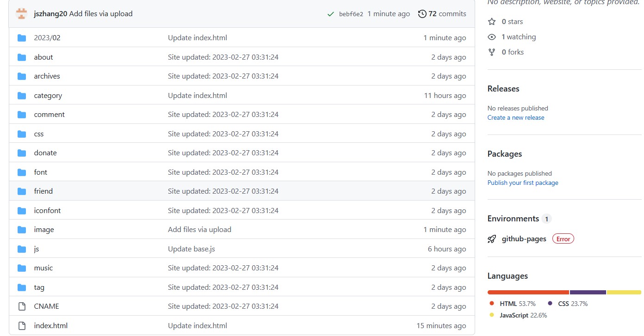644x336 pixels.
Task: Open the archives folder
Action: pos(47,76)
